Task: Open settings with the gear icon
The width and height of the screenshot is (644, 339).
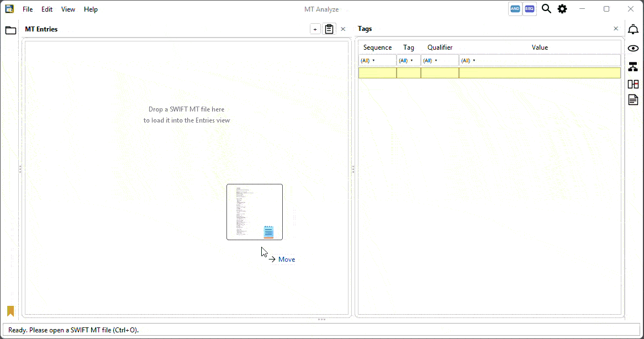Action: pyautogui.click(x=562, y=9)
